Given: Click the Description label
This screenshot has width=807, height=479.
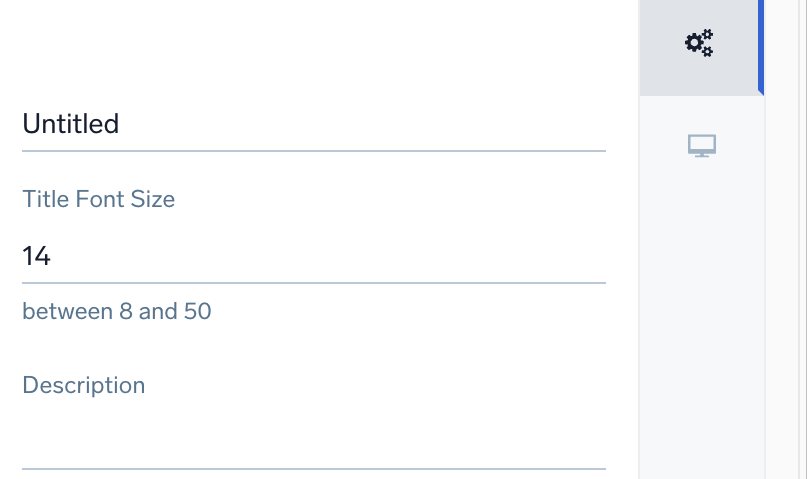Looking at the screenshot, I should 84,385.
